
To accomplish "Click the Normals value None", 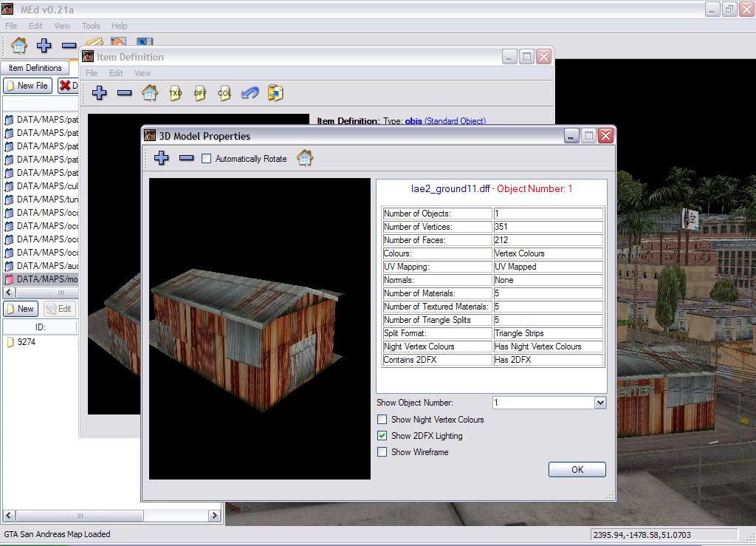I will click(549, 280).
